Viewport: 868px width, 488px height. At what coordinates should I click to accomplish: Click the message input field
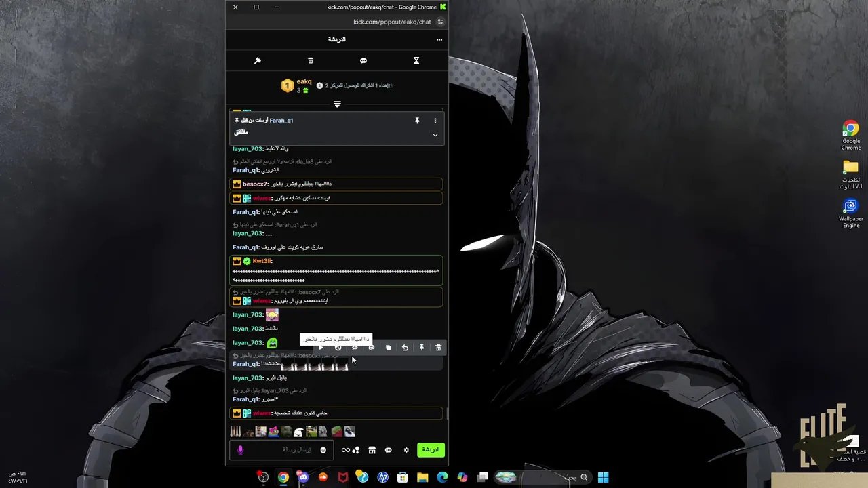point(281,450)
